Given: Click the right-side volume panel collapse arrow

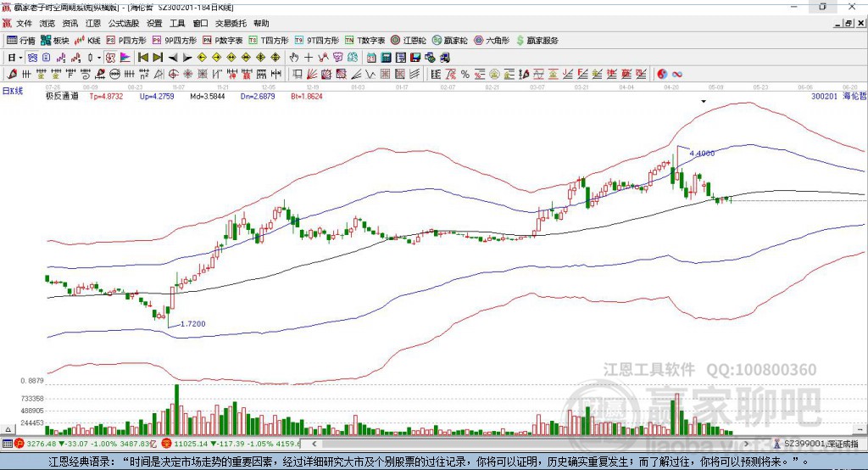Looking at the screenshot, I should pos(860,429).
